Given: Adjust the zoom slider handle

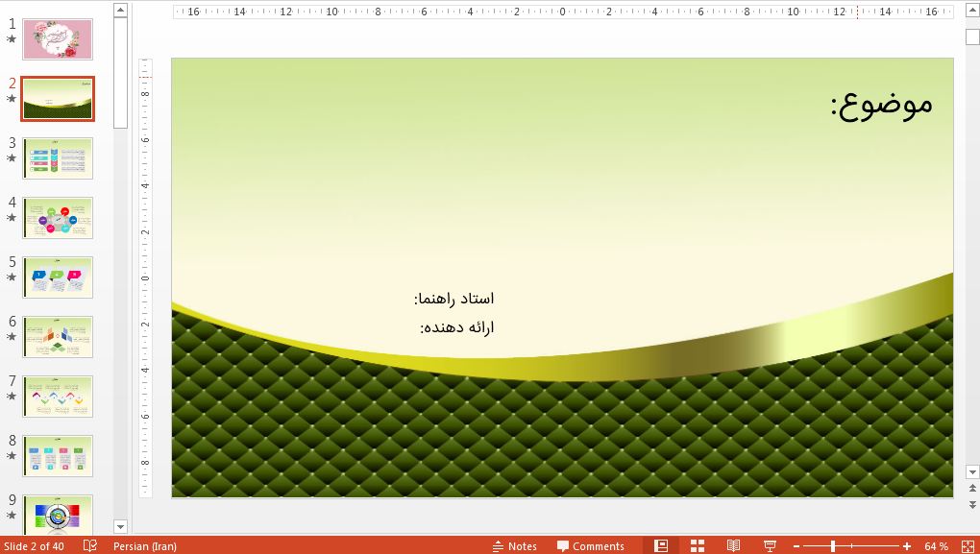Looking at the screenshot, I should coord(833,545).
